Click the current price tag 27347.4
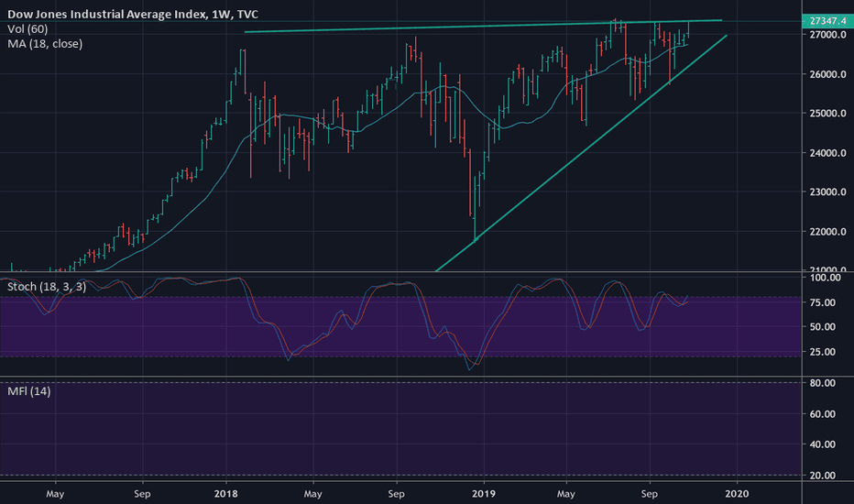Screen dimensions: 854x504 click(827, 21)
